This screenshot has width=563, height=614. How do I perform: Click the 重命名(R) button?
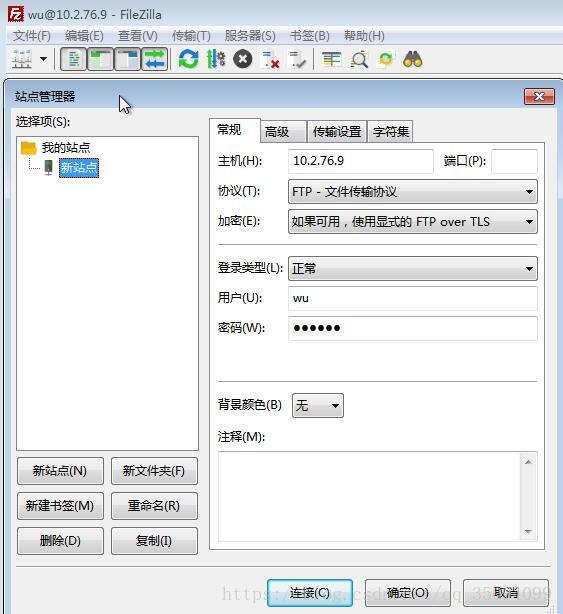(154, 506)
